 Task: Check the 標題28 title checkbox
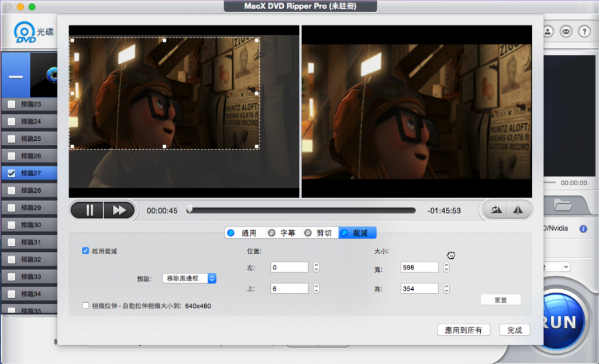coord(12,190)
